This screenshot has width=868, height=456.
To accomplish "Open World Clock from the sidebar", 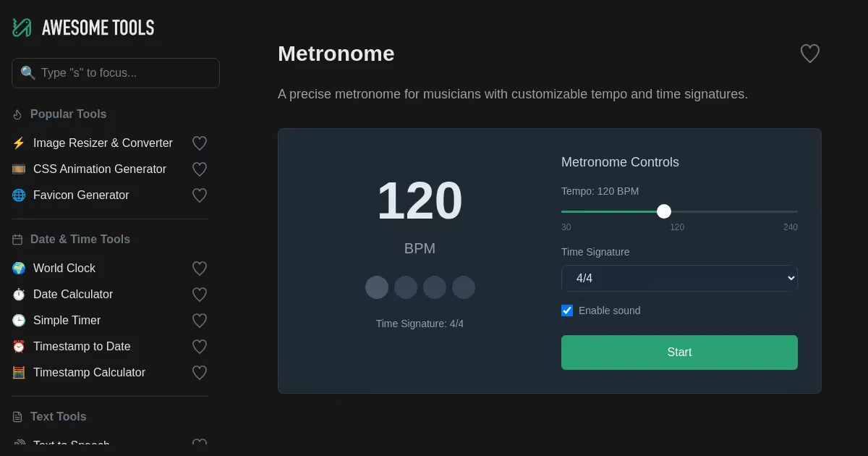I will pos(64,269).
